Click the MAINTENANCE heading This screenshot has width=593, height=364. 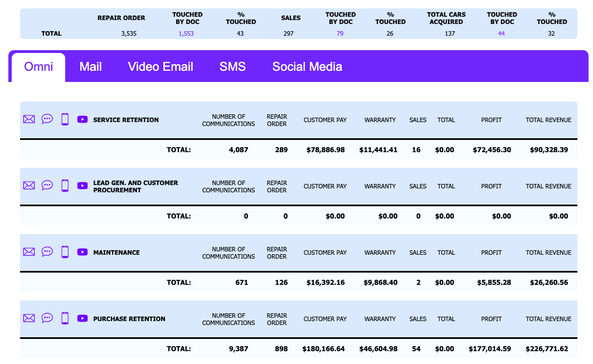(116, 253)
